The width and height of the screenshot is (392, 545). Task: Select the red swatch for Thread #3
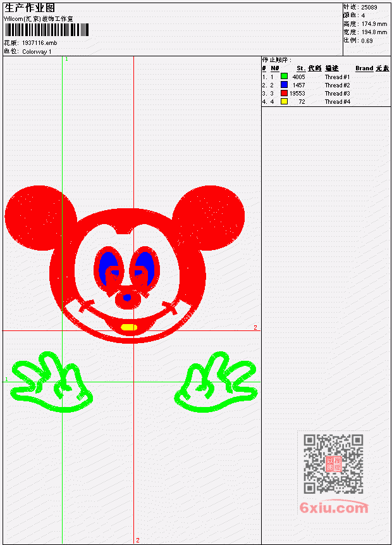tap(284, 93)
